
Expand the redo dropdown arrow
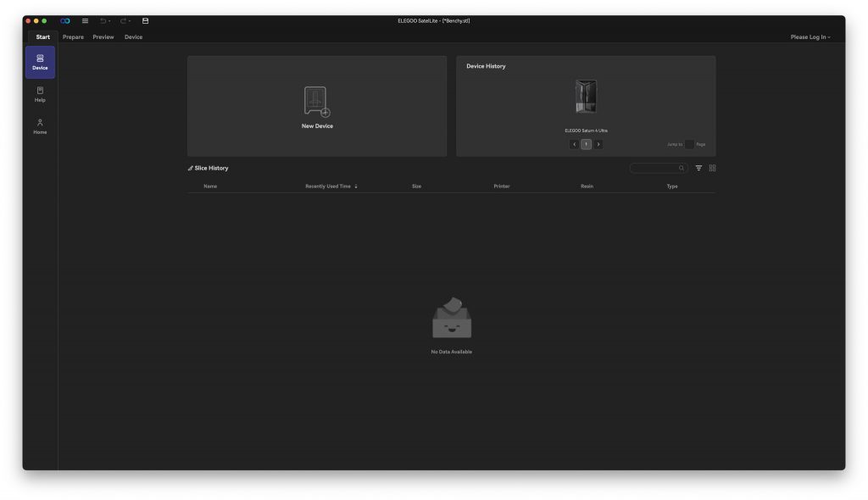click(130, 21)
